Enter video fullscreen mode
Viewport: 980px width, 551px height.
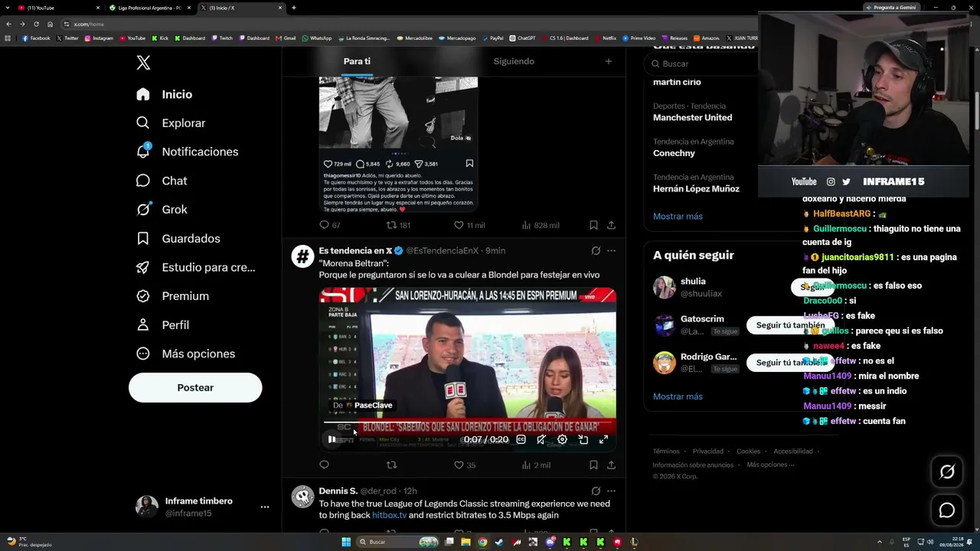pyautogui.click(x=603, y=439)
